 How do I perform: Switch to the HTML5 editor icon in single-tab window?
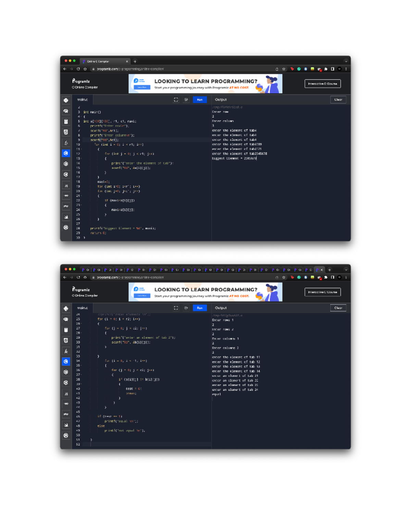(x=66, y=132)
